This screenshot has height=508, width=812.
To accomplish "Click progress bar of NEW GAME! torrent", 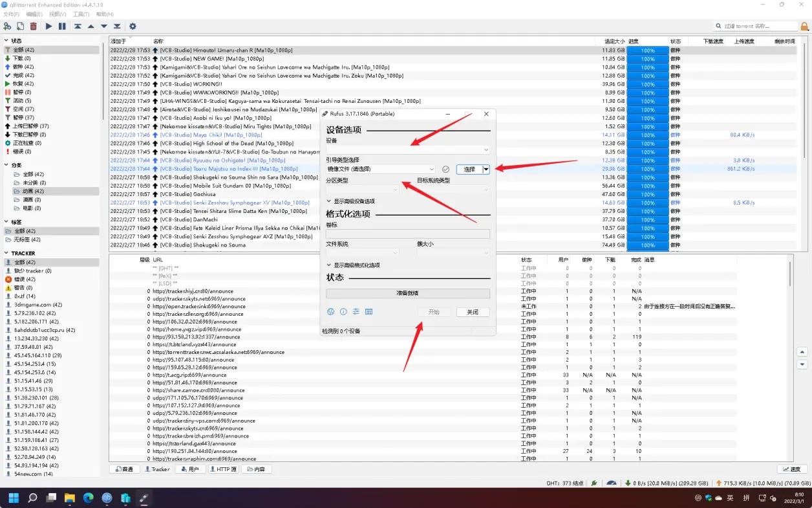I will (x=647, y=58).
